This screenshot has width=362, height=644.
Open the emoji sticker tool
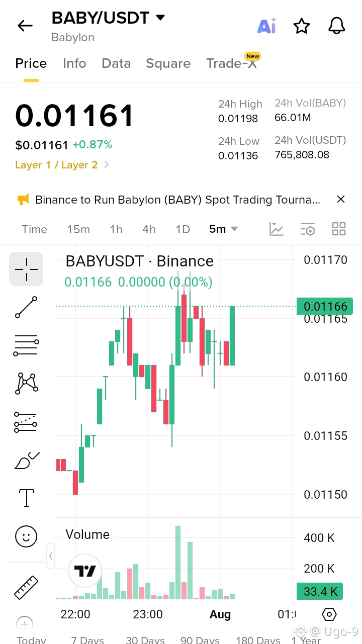[26, 536]
